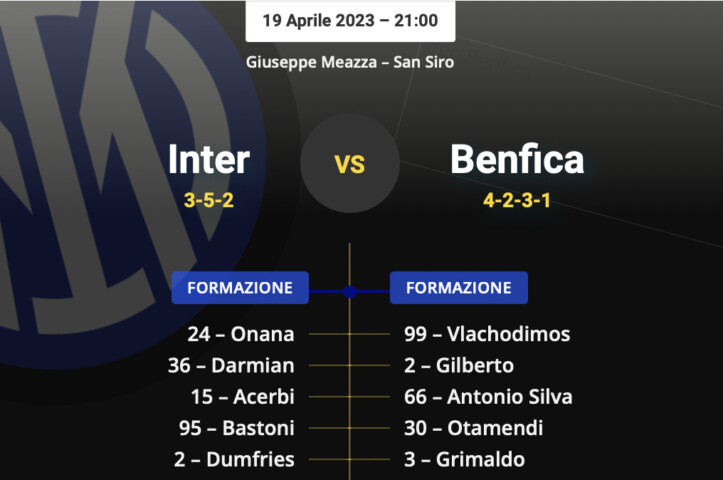Select player 99 – Vlachodimos
Image resolution: width=723 pixels, height=480 pixels.
coord(487,334)
